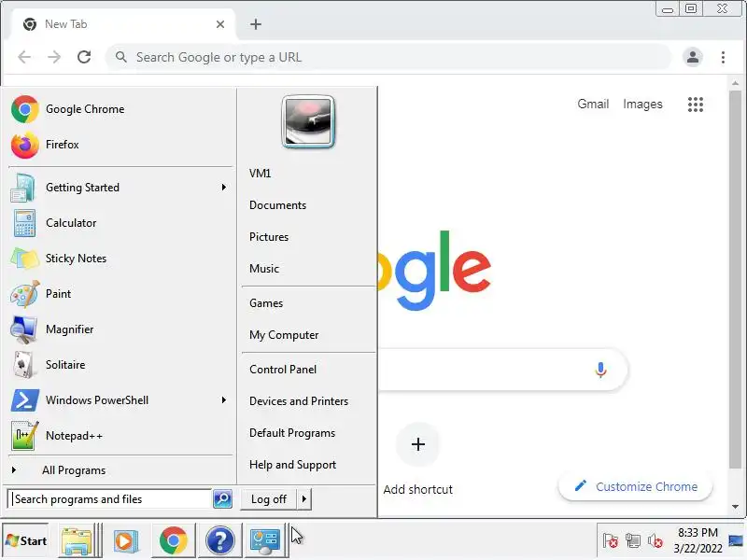The height and width of the screenshot is (560, 747).
Task: Click Customize Chrome button
Action: [636, 486]
